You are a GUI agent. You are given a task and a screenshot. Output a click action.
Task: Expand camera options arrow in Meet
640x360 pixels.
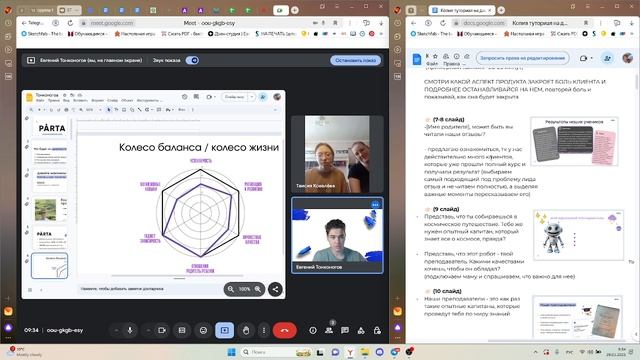click(x=148, y=330)
